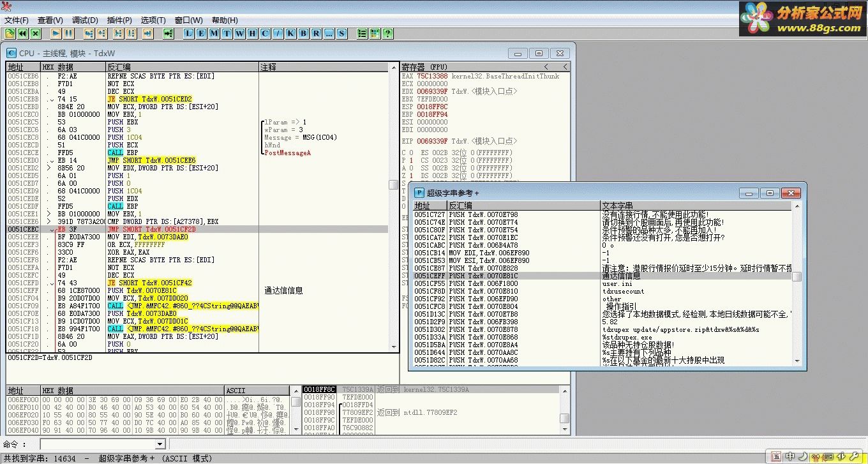This screenshot has height=464, width=868.
Task: Click the disassembly pane vertical scrollbar thumb
Action: coord(394,184)
